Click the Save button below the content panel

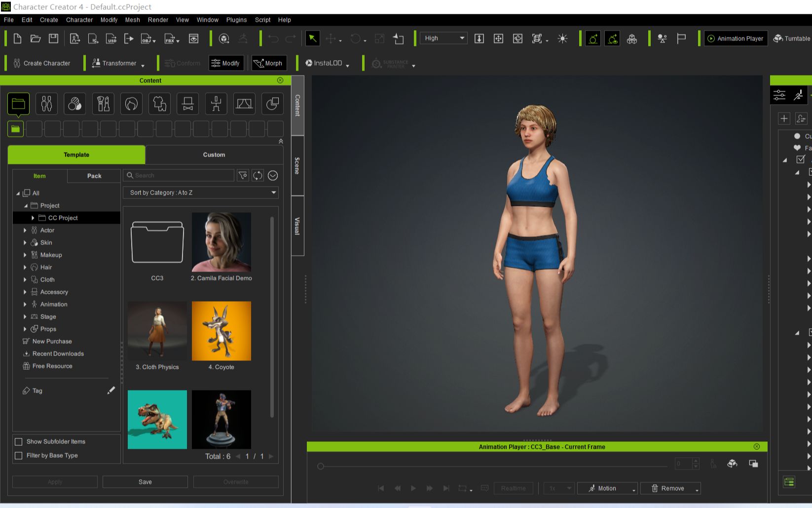point(145,481)
